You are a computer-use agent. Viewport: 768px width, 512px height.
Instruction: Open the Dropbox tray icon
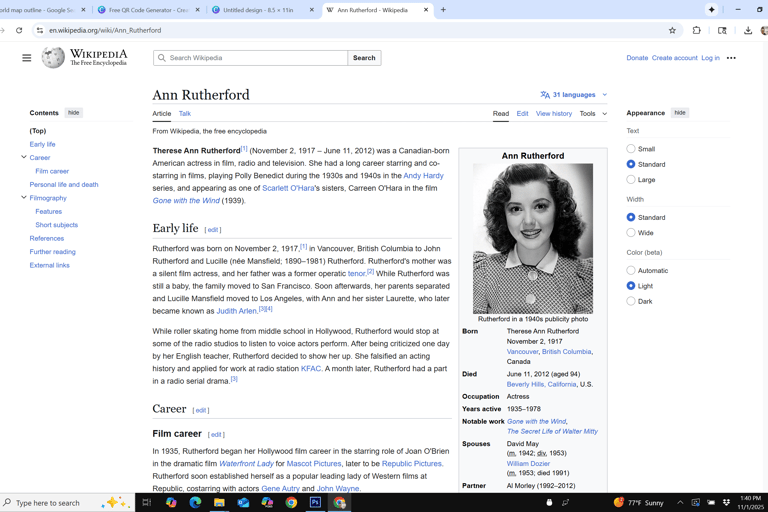point(726,502)
